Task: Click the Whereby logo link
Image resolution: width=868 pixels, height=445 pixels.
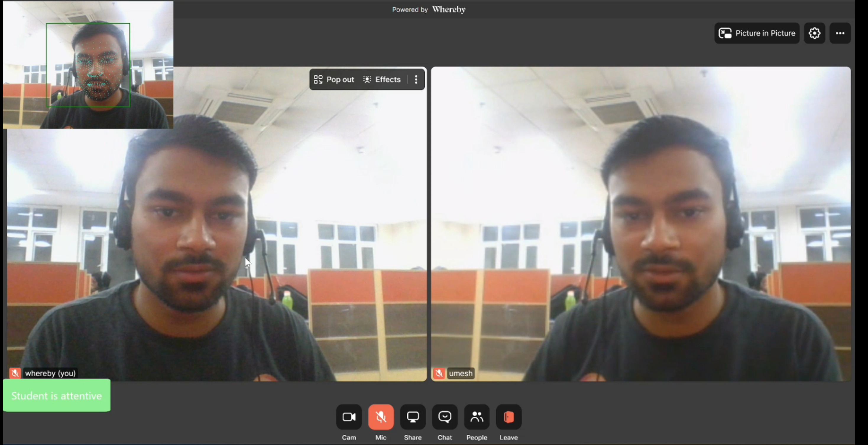Action: (448, 9)
